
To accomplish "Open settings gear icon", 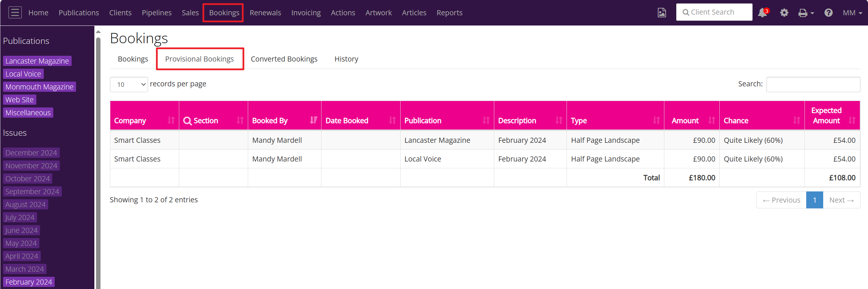I will click(x=784, y=13).
